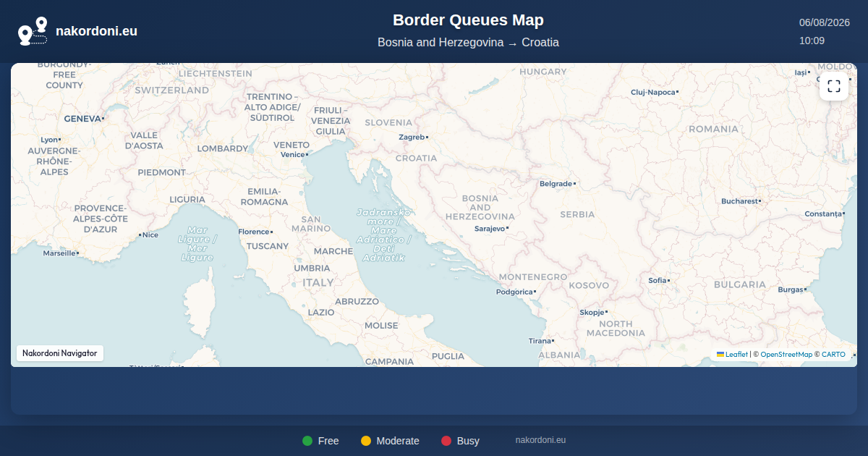Image resolution: width=868 pixels, height=456 pixels.
Task: Click the BULGARIA country label
Action: (x=739, y=284)
